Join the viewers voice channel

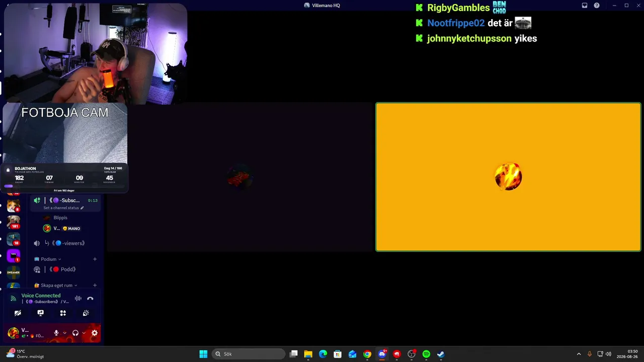tap(64, 243)
